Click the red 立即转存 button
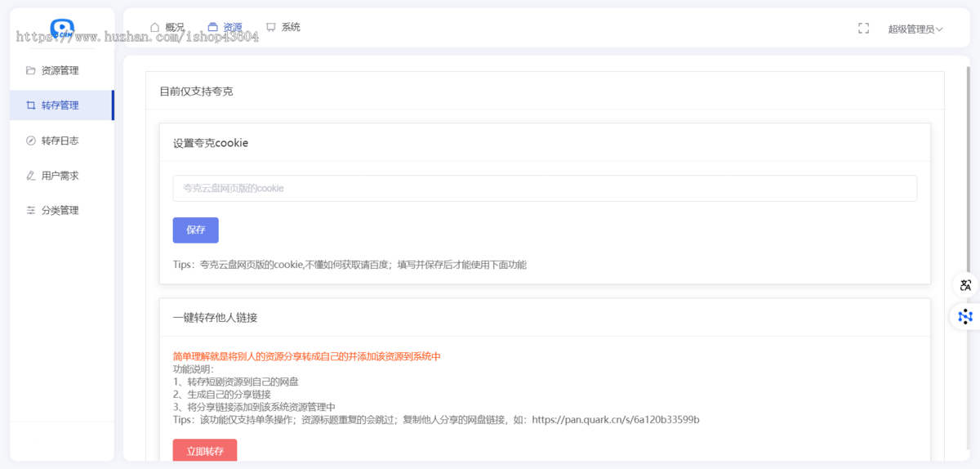The height and width of the screenshot is (469, 980). [205, 450]
